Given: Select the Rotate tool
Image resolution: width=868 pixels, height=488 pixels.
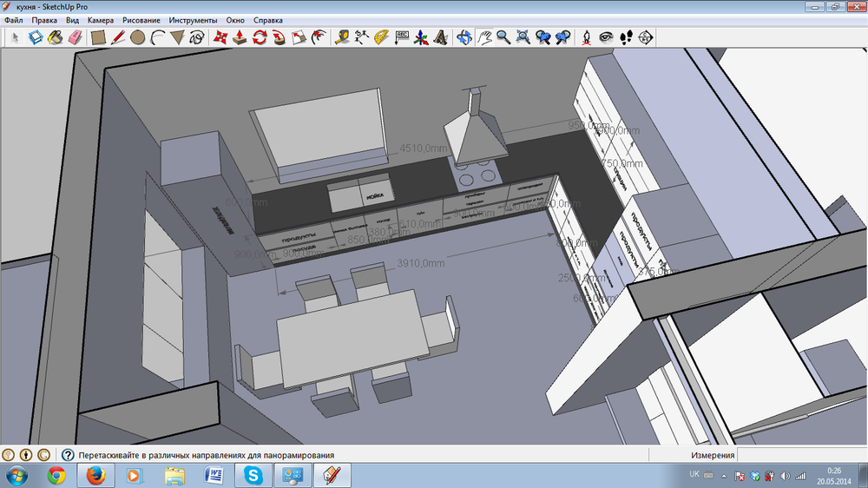Looking at the screenshot, I should tap(260, 37).
